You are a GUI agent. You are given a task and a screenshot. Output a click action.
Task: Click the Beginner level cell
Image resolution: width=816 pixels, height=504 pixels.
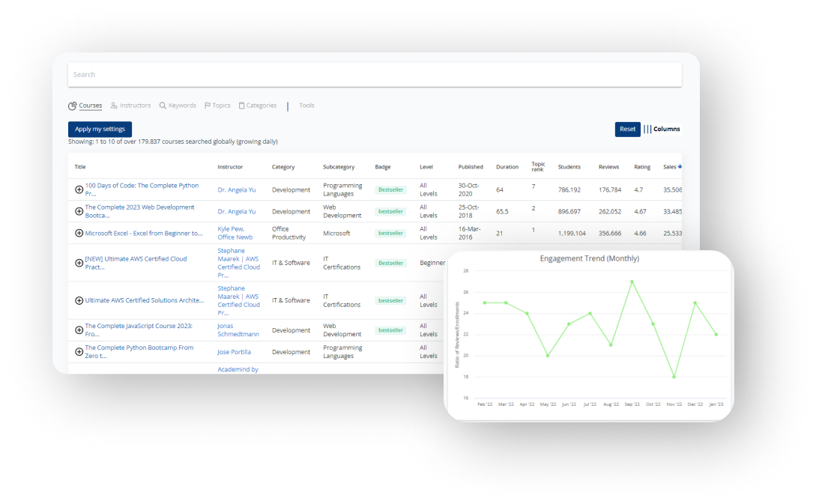pyautogui.click(x=432, y=263)
